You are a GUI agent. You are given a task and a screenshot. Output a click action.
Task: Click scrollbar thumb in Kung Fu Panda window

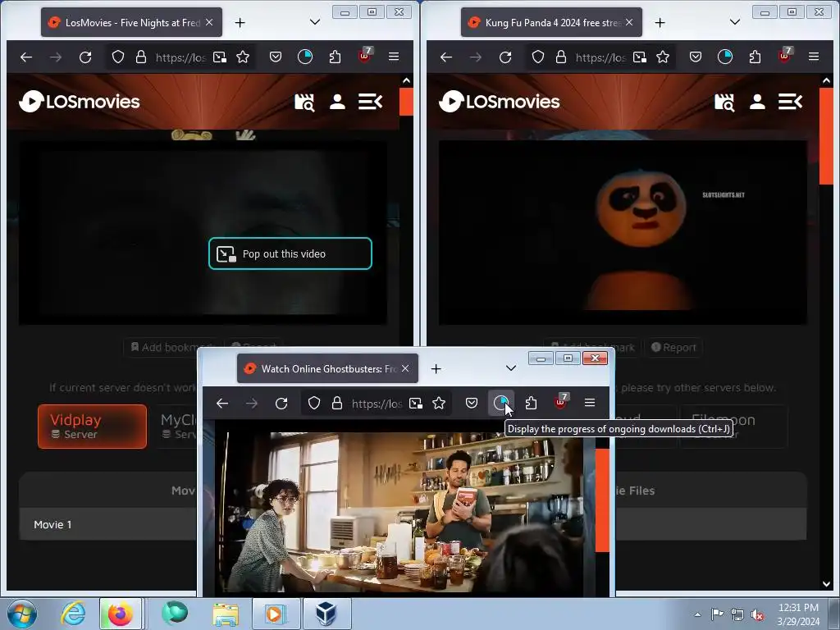(x=826, y=136)
